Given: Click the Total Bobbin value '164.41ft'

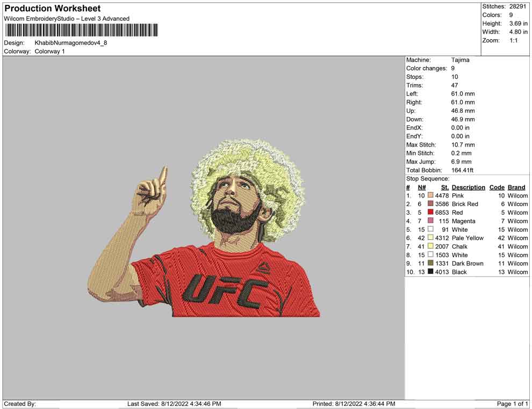Looking at the screenshot, I should (x=462, y=170).
